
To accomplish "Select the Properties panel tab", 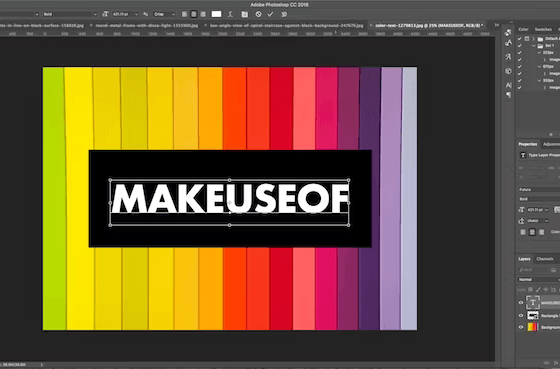I will click(x=528, y=144).
